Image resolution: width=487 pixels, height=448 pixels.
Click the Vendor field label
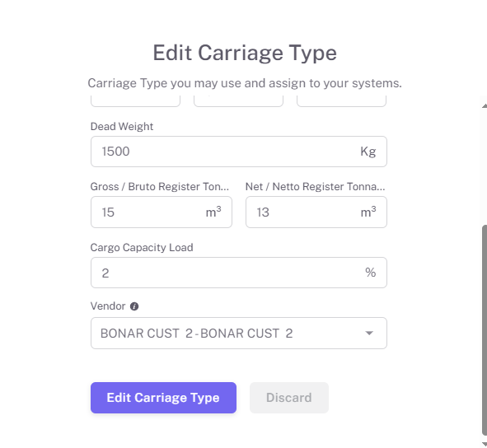click(x=108, y=306)
